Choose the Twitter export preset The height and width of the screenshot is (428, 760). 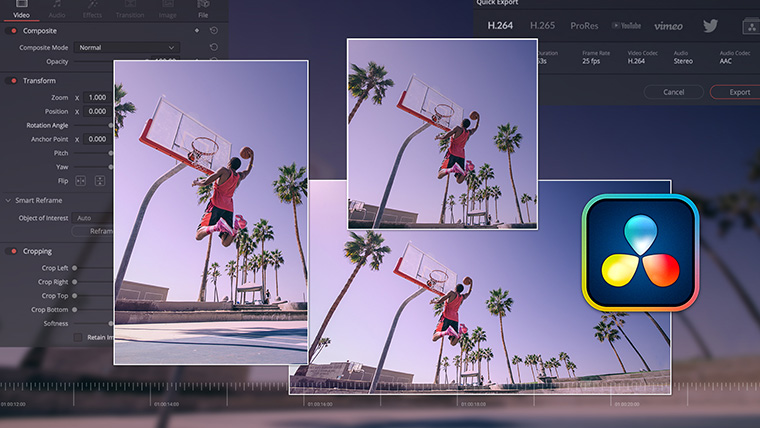point(710,25)
